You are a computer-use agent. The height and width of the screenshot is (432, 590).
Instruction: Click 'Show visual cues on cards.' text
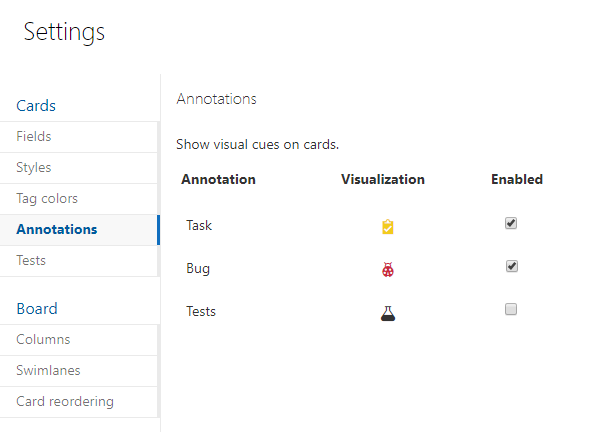(x=257, y=145)
